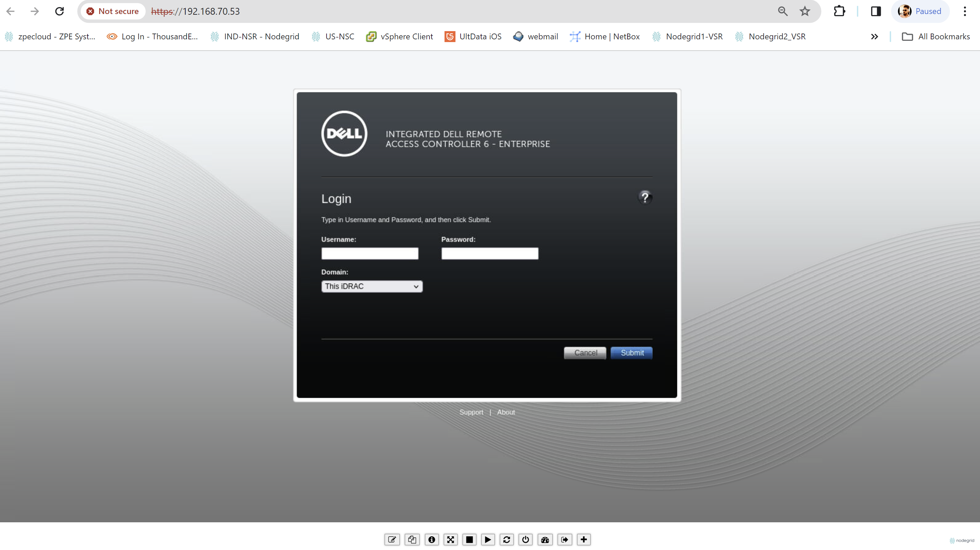This screenshot has width=980, height=550.
Task: Click the logout arrow icon in bottom toolbar
Action: [565, 539]
